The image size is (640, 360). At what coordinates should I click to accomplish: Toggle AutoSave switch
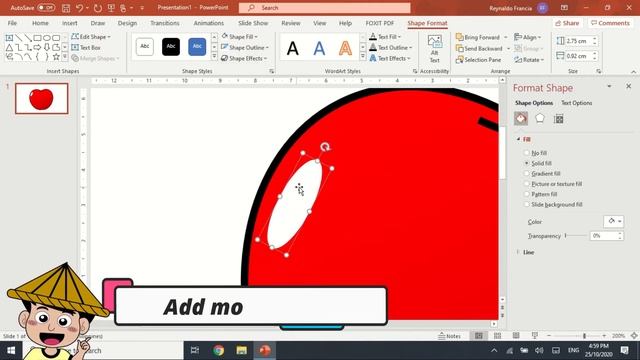[x=46, y=8]
